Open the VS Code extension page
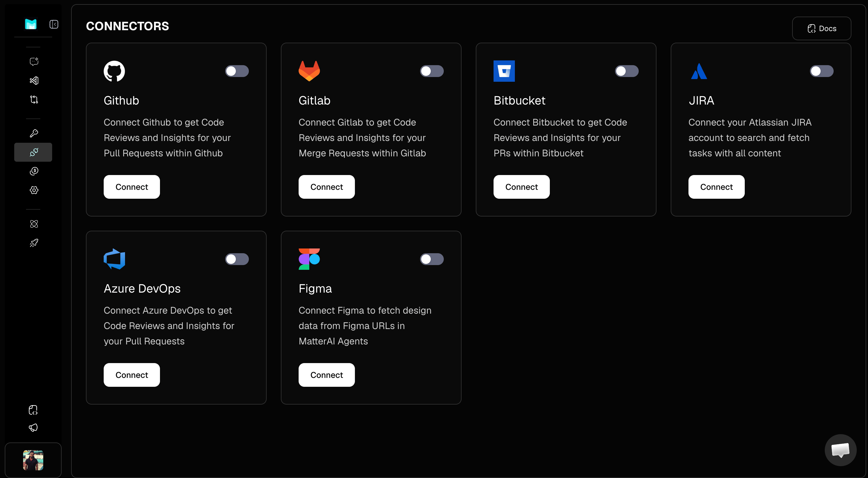 pos(34,81)
